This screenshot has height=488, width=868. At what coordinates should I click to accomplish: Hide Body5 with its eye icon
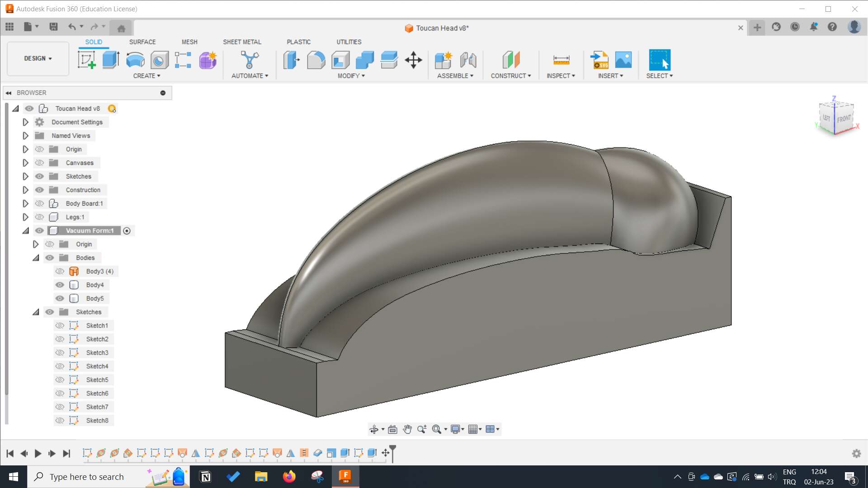point(60,298)
